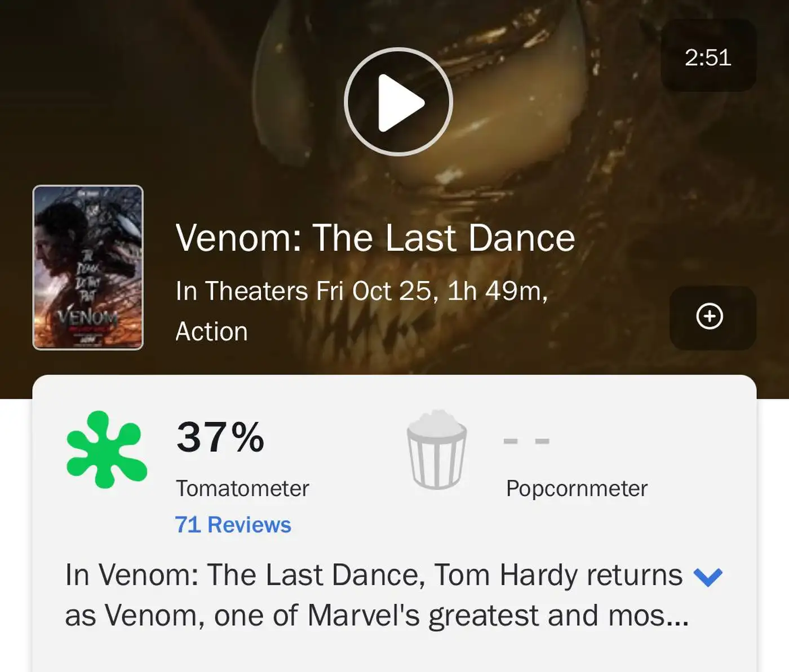Click the Tomatometer label
The width and height of the screenshot is (789, 672).
(x=242, y=488)
